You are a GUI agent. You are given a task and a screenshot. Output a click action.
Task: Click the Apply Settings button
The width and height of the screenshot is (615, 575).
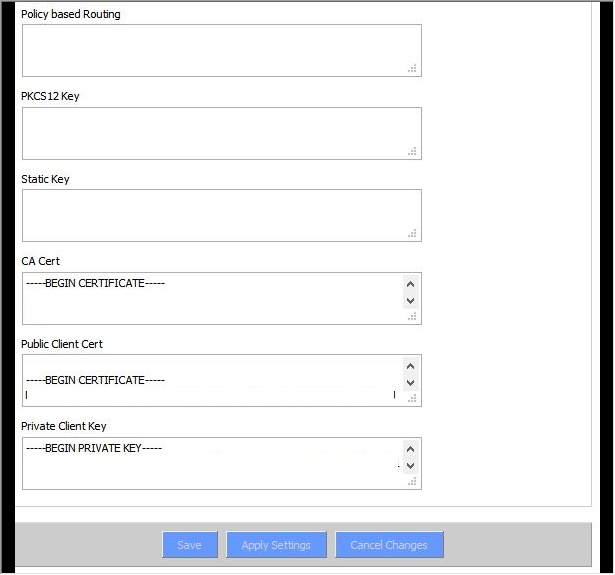click(277, 545)
